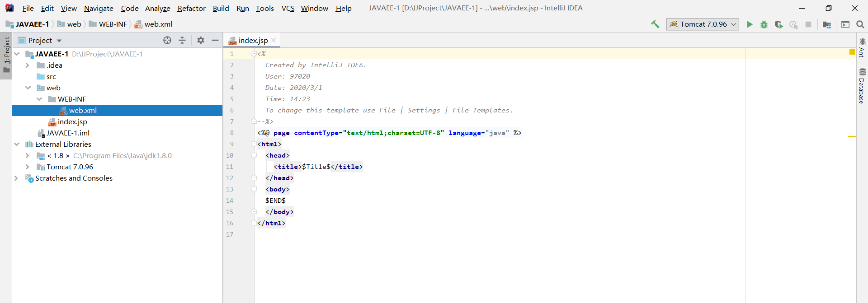Image resolution: width=868 pixels, height=303 pixels.
Task: Click the IntelliJ IDEA logo icon
Action: tap(9, 8)
